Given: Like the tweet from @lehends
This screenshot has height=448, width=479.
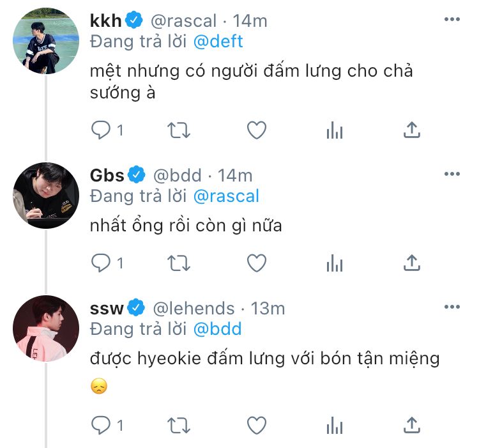Looking at the screenshot, I should coord(256,424).
